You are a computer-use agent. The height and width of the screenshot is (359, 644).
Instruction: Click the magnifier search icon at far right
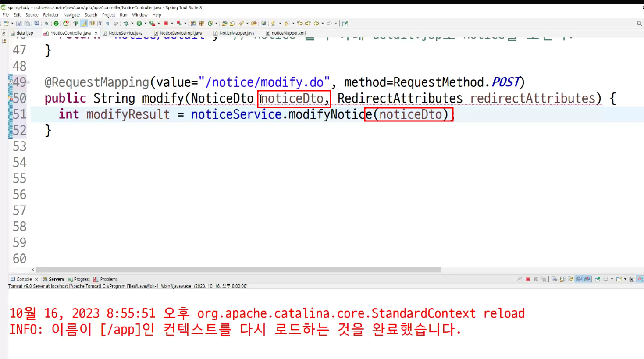click(x=639, y=23)
